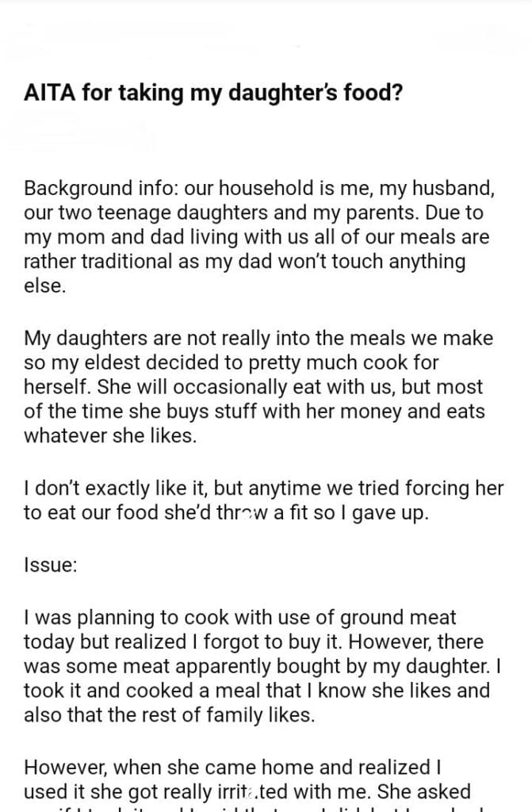Click the text 'whatever she likes.'
532x812 pixels.
pos(109,435)
